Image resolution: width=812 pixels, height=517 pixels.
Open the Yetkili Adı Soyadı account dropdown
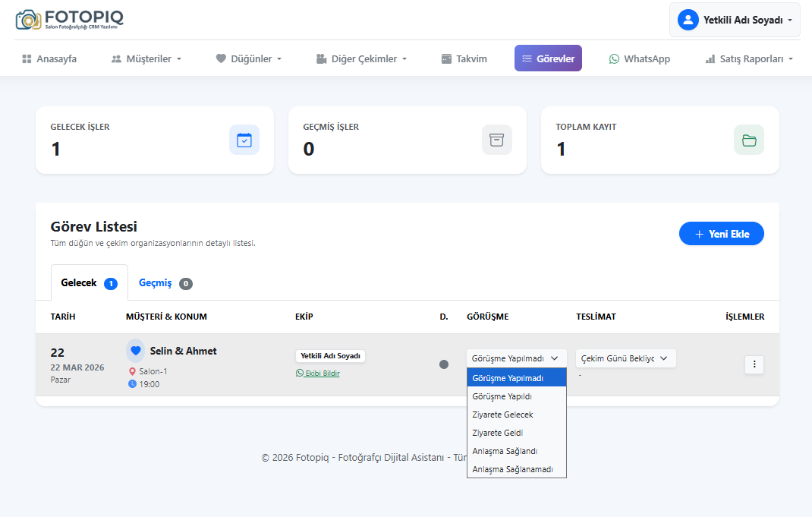[x=735, y=20]
